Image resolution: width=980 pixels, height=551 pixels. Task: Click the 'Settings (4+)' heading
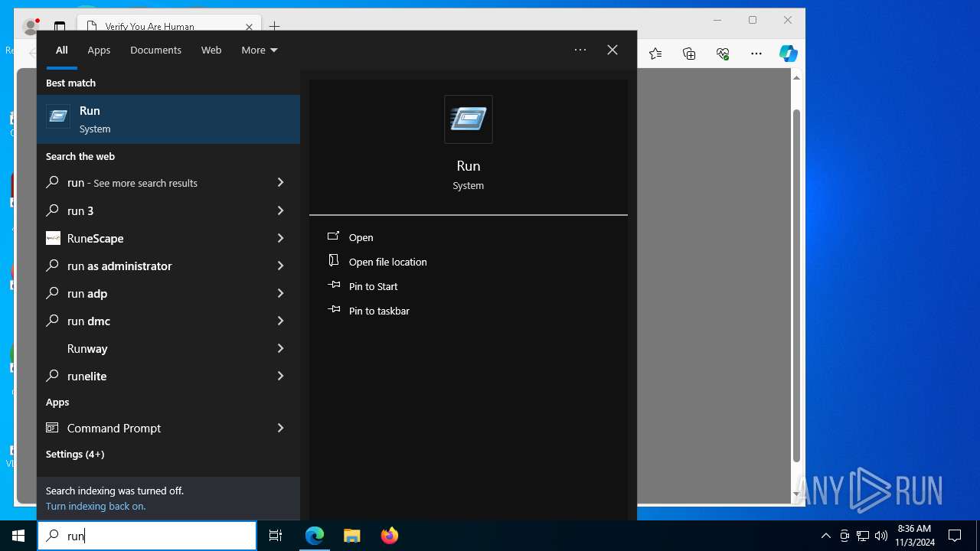tap(75, 454)
